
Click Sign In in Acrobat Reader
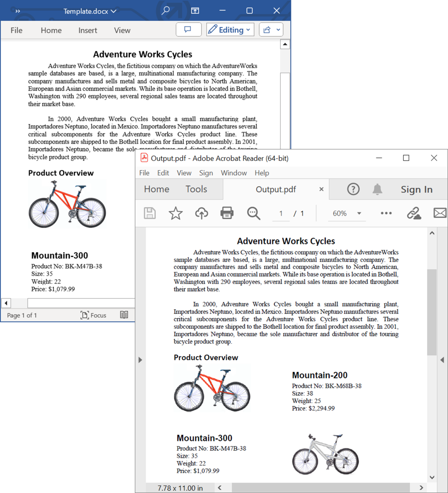pyautogui.click(x=417, y=189)
